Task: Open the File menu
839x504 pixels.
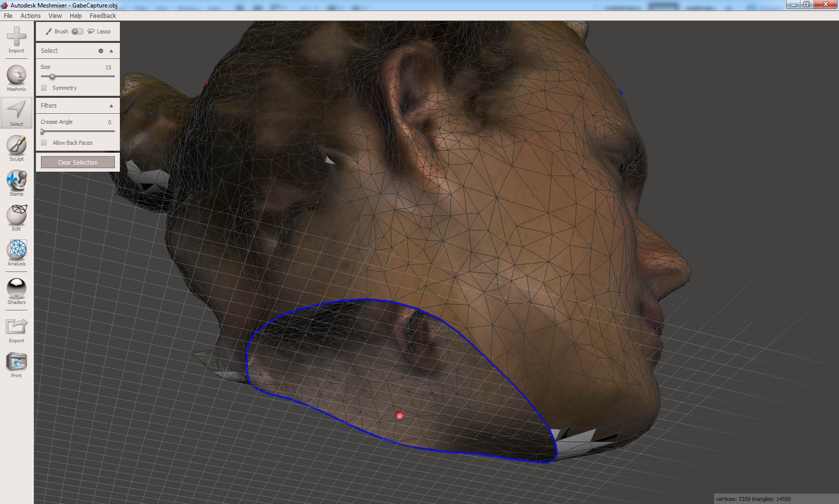Action: pyautogui.click(x=8, y=16)
